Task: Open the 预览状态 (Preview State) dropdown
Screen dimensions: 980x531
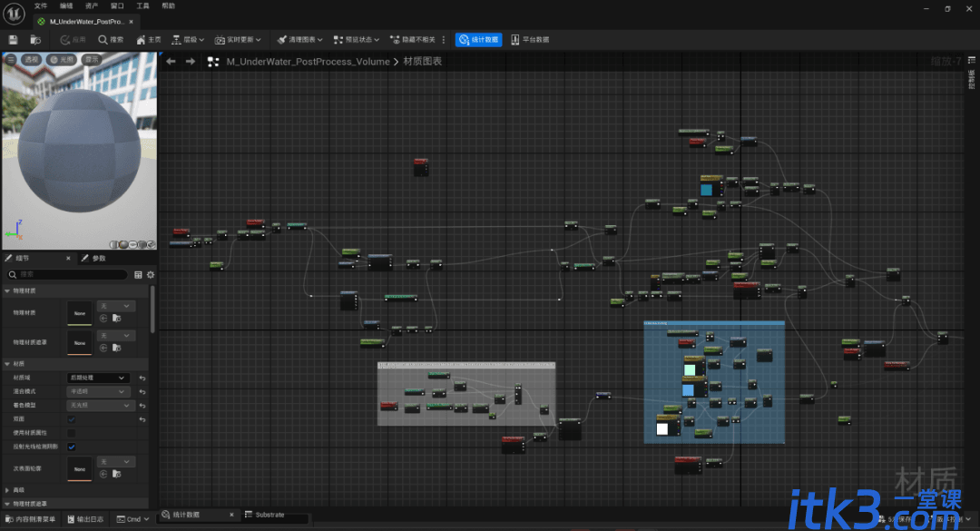Action: (357, 39)
